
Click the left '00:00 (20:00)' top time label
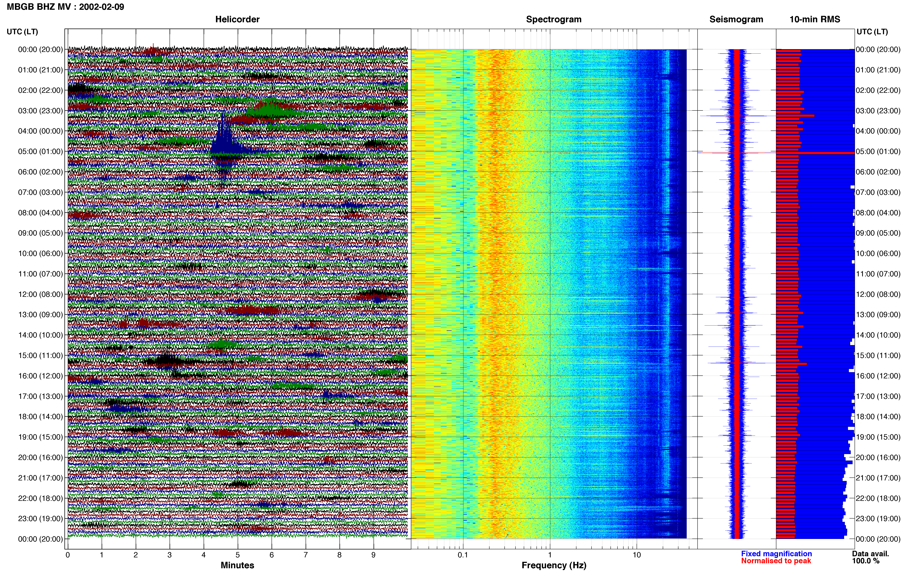[x=41, y=49]
